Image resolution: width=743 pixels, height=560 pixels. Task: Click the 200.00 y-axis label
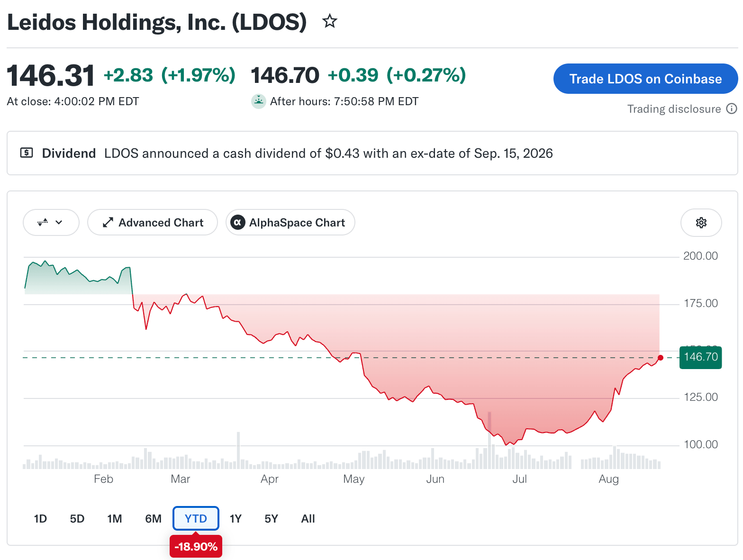coord(700,256)
